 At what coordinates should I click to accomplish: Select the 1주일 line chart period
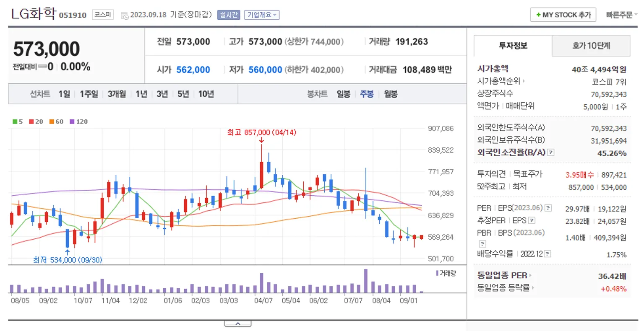click(89, 94)
